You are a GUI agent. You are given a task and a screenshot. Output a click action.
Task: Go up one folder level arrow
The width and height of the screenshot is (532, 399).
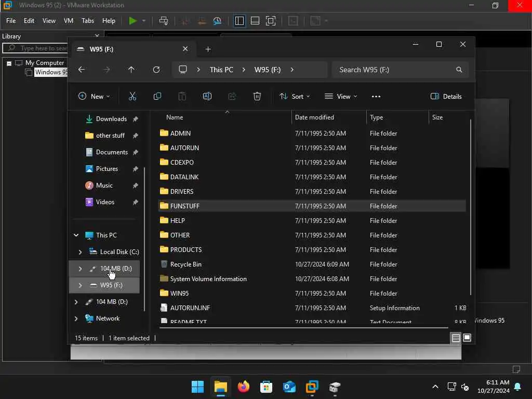131,70
